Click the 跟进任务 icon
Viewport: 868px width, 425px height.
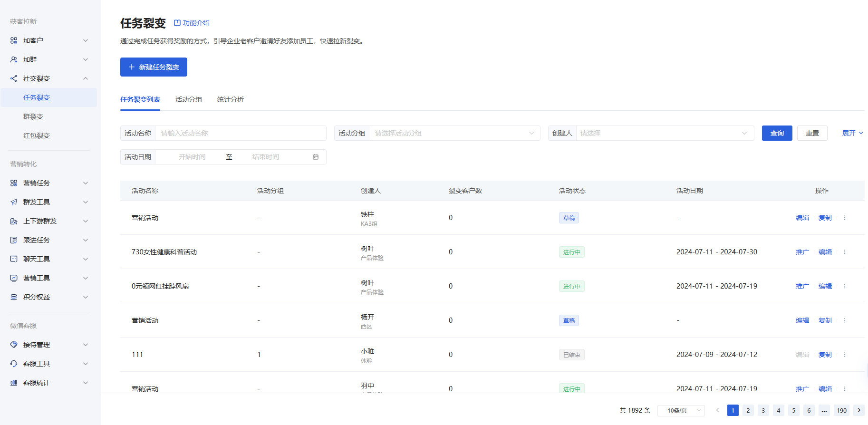(x=14, y=240)
